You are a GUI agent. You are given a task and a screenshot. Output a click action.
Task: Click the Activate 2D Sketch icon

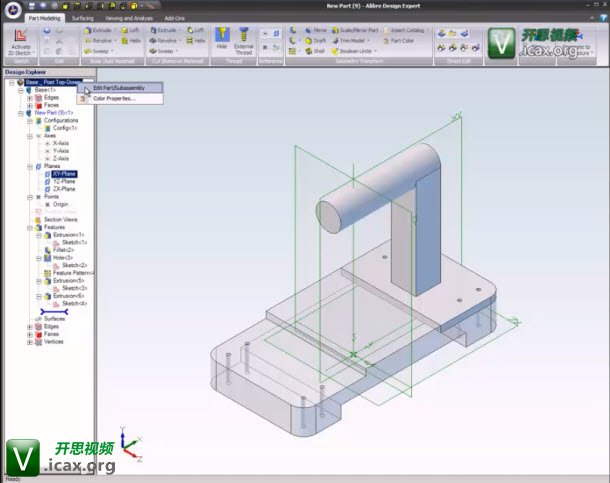point(20,37)
